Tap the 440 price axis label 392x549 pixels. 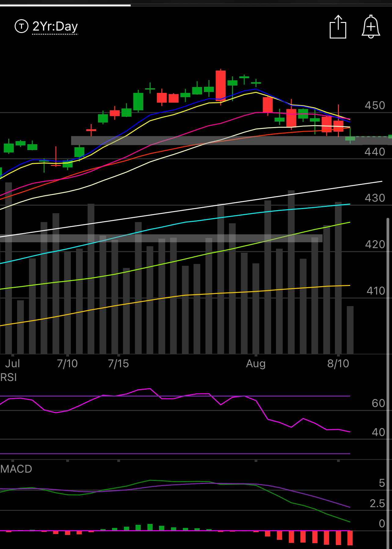tap(375, 152)
